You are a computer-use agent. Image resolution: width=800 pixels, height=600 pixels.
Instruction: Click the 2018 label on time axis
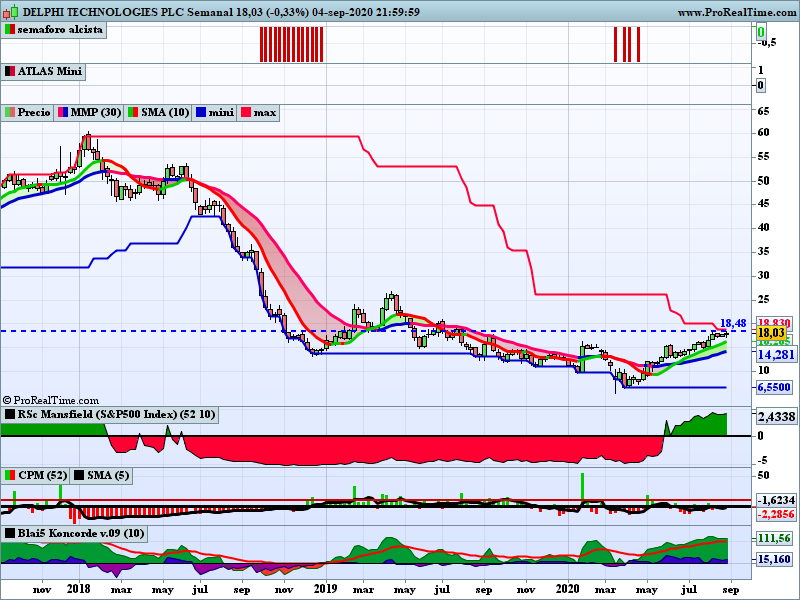(79, 589)
